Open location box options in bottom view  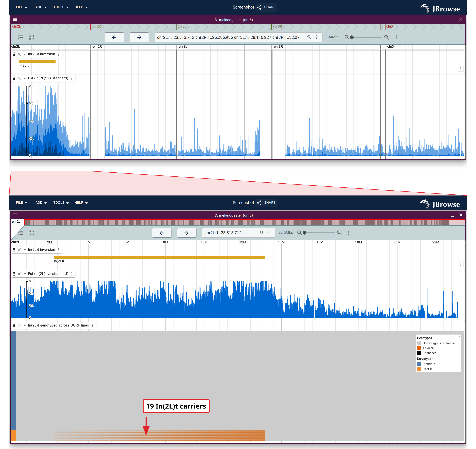(x=269, y=233)
